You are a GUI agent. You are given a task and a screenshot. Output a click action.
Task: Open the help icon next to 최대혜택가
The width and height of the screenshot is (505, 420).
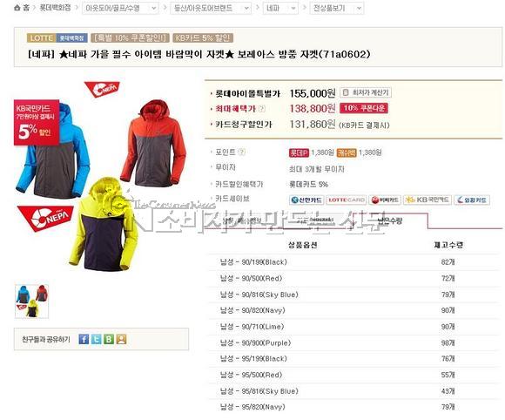(x=262, y=109)
